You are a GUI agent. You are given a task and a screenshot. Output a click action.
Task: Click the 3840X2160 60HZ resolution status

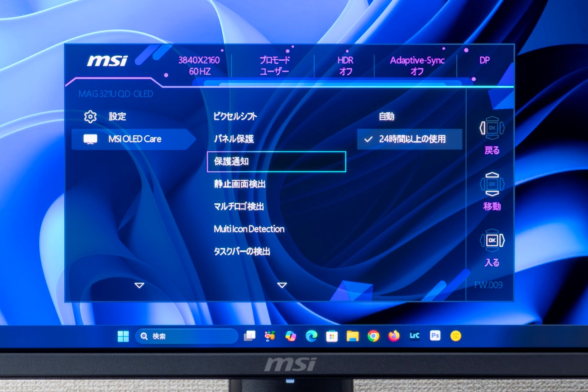click(x=199, y=66)
